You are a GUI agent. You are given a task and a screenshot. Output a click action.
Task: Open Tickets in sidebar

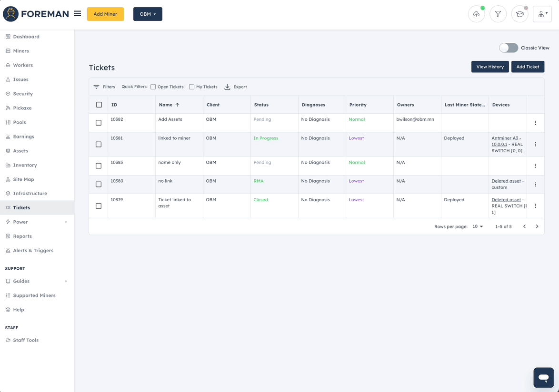(37, 207)
